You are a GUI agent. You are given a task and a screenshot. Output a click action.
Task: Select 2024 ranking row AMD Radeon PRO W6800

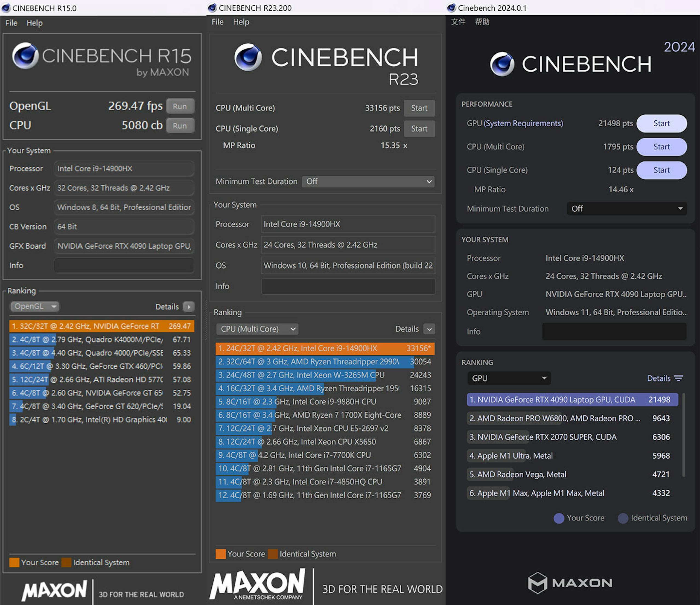[x=573, y=418]
